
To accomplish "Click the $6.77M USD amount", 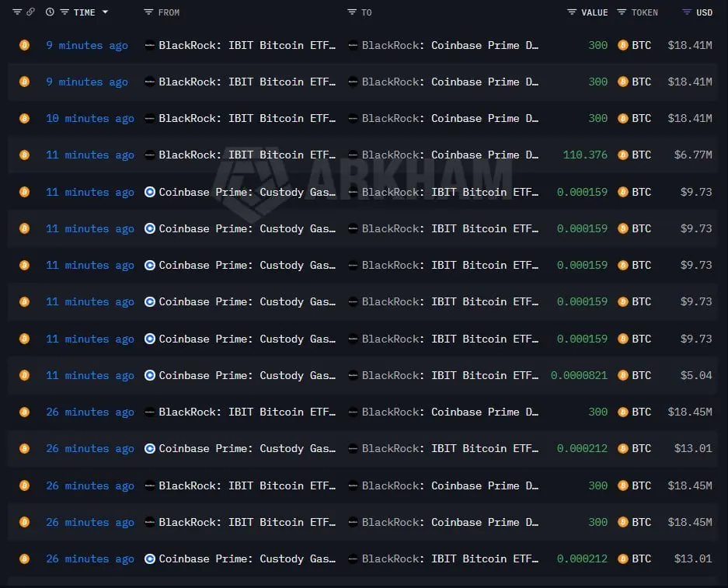I will (x=693, y=155).
